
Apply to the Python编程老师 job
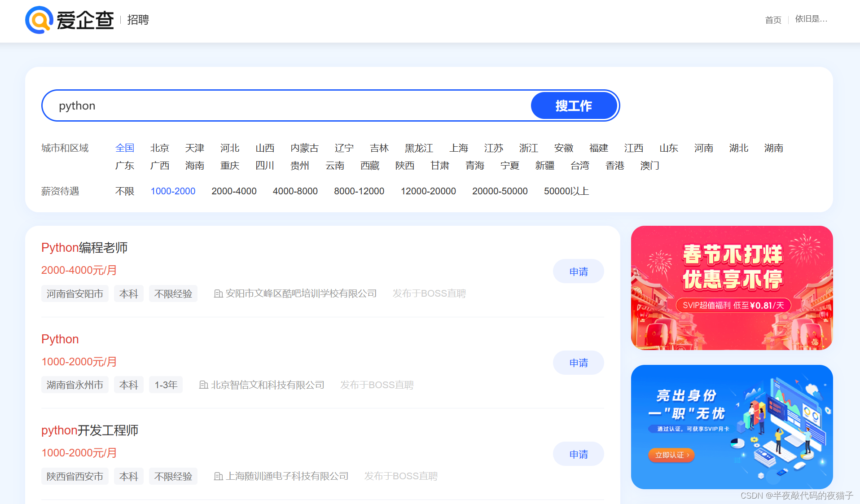(578, 272)
